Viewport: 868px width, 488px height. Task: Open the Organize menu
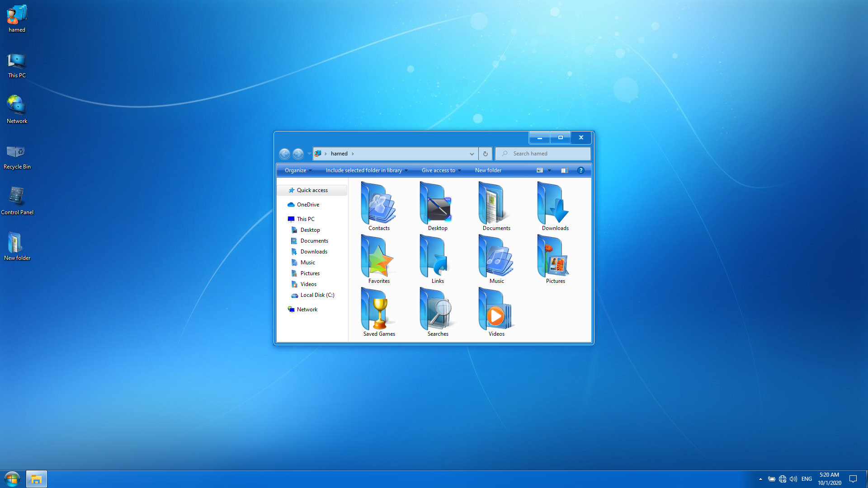tap(298, 170)
